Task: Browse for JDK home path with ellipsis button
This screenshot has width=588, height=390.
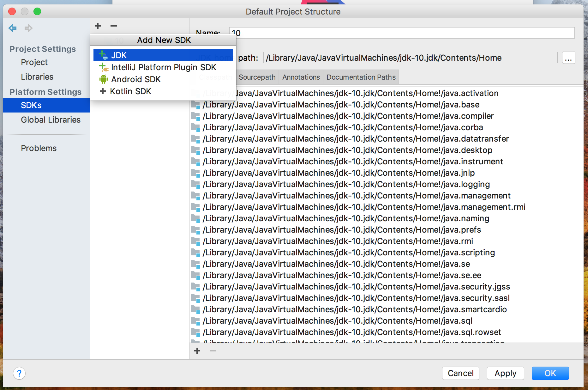Action: (x=568, y=58)
